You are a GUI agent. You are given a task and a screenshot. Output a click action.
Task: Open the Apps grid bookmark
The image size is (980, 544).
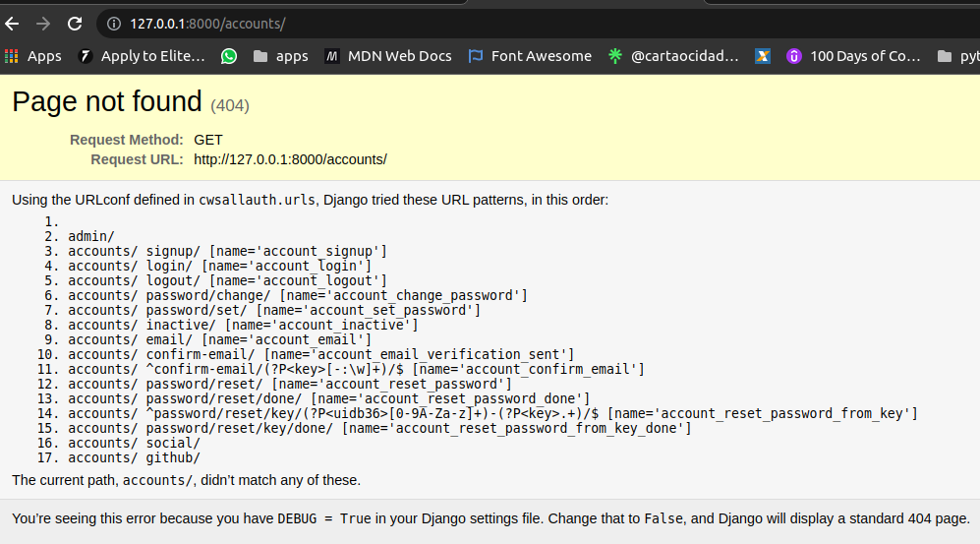point(33,56)
